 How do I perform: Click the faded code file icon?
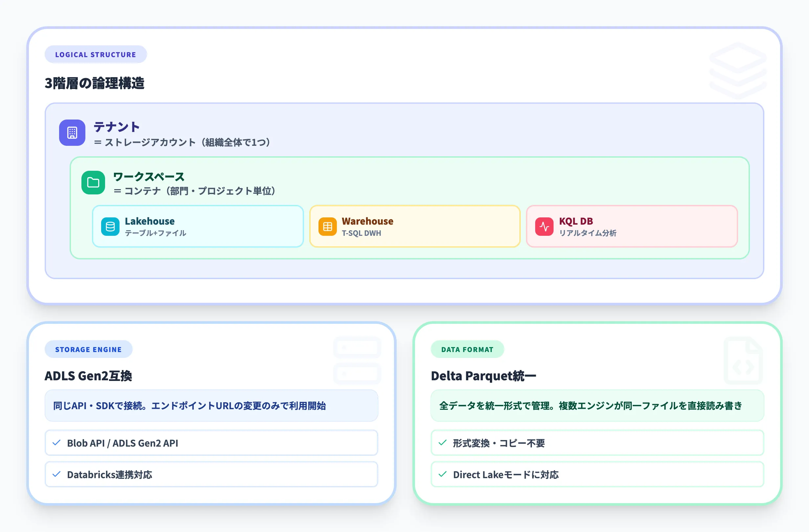click(743, 361)
